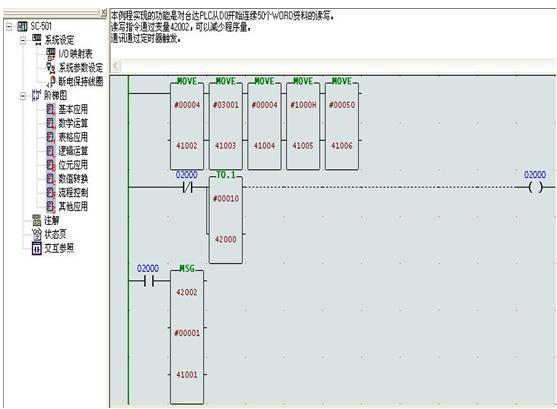Viewport: 557px width, 409px height.
Task: Collapse the SC-501 root node
Action: point(9,26)
